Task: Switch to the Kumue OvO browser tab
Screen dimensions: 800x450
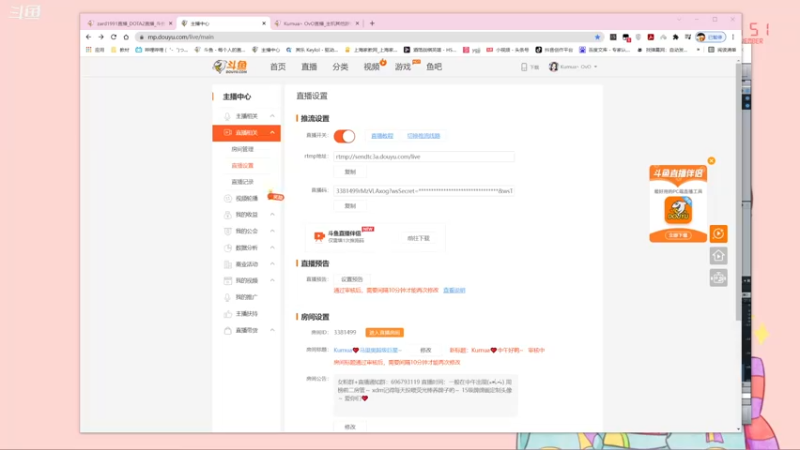Action: [316, 23]
